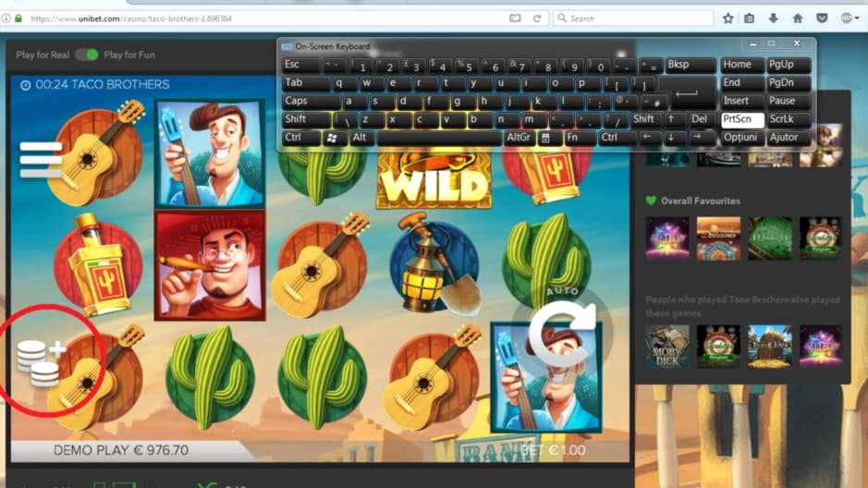
Task: Click the Pause key on On-Screen Keyboard
Action: click(x=789, y=102)
